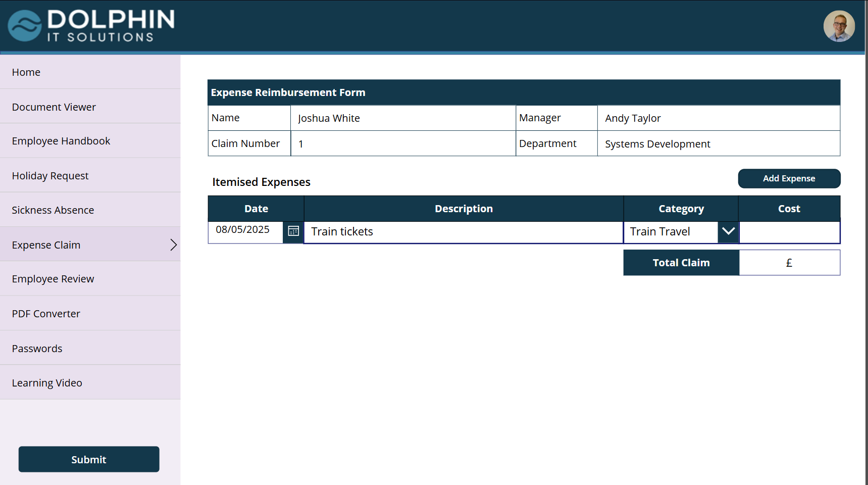Open Learning Video from sidebar
The width and height of the screenshot is (868, 485).
click(47, 383)
